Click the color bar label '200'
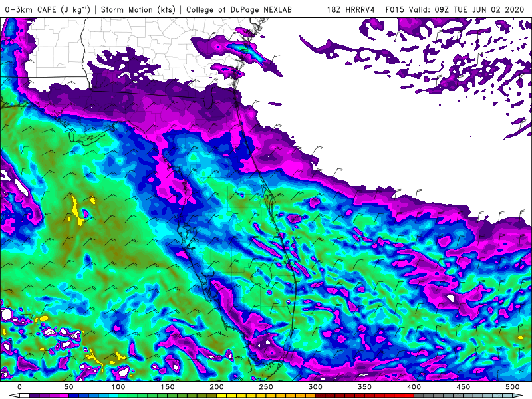532x399 pixels. pos(217,387)
